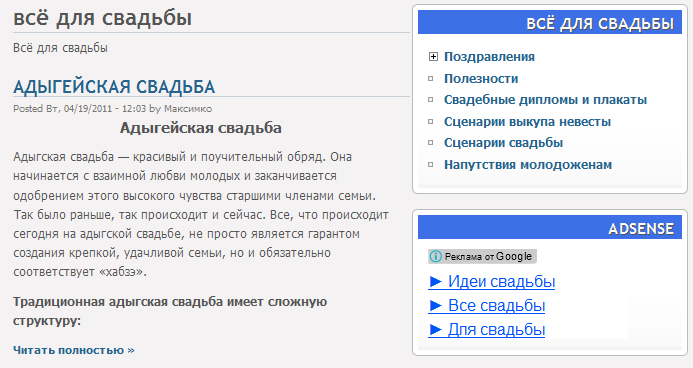Click 'Традиционная адыгская свадьба имеет сложную' text
This screenshot has height=368, width=693.
coord(170,302)
